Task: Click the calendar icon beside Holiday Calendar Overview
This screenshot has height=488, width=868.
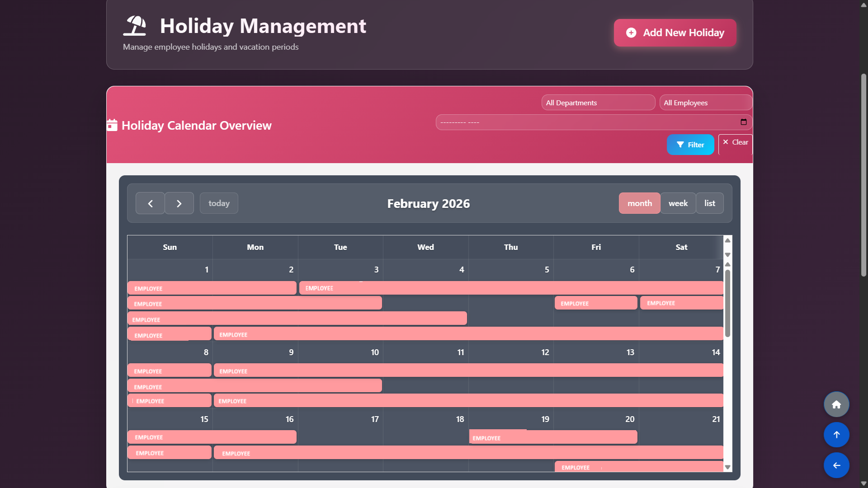Action: 112,125
